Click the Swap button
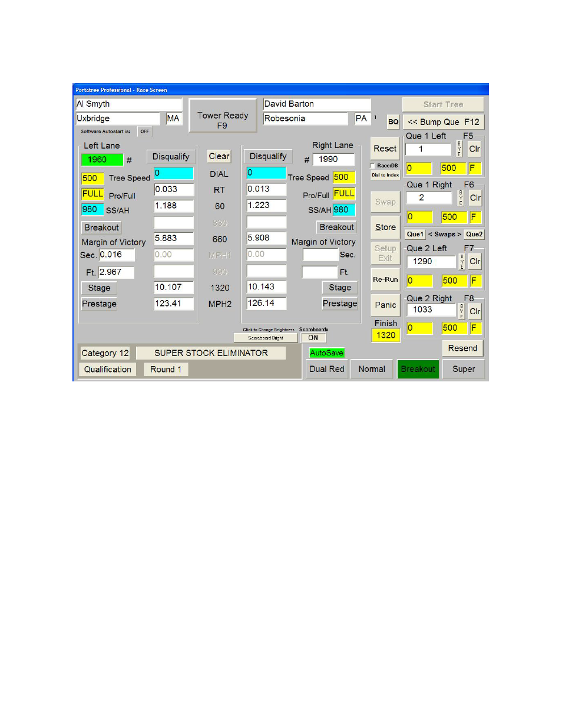The width and height of the screenshot is (562, 728). coord(385,202)
